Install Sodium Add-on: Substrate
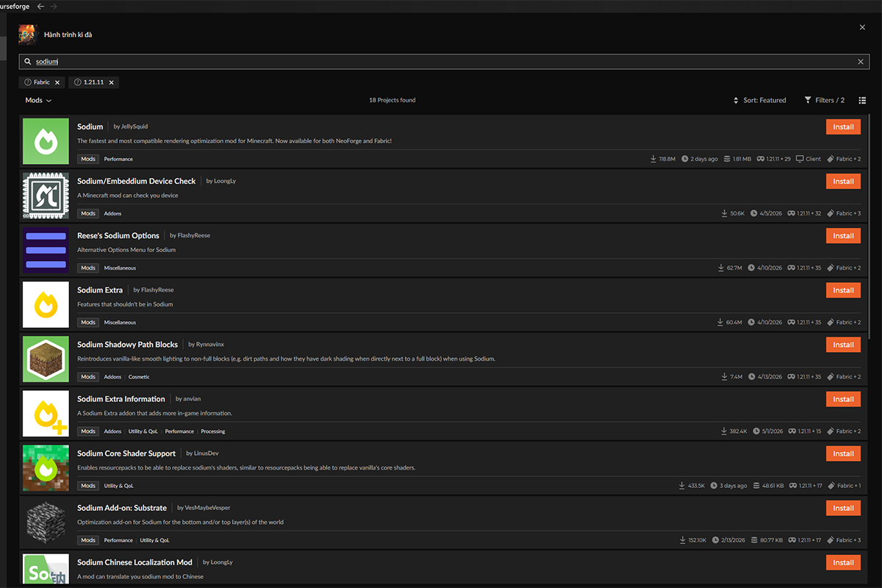Image resolution: width=882 pixels, height=588 pixels. (843, 507)
